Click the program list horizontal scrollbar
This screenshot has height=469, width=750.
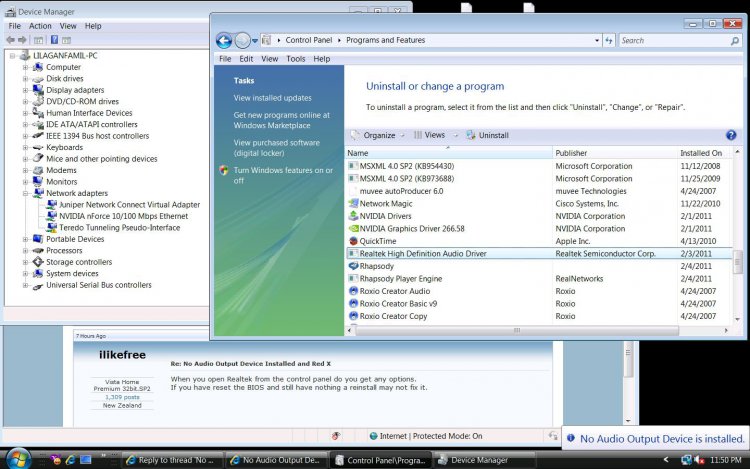(x=517, y=330)
